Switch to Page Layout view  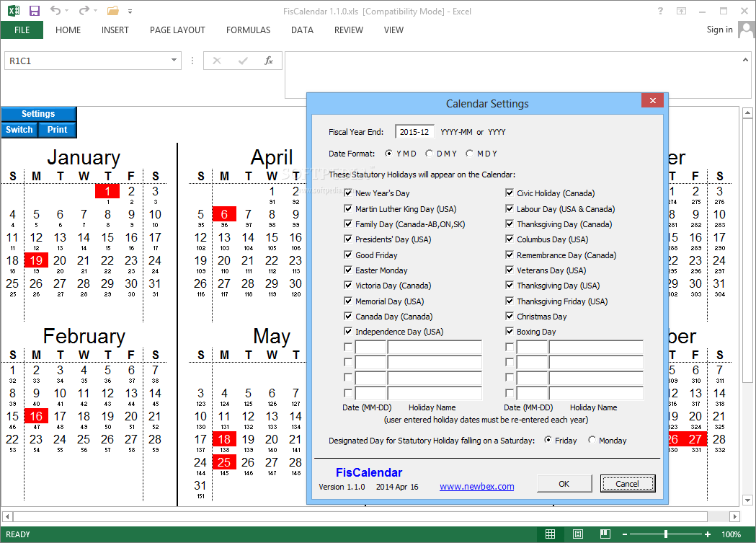pos(577,534)
